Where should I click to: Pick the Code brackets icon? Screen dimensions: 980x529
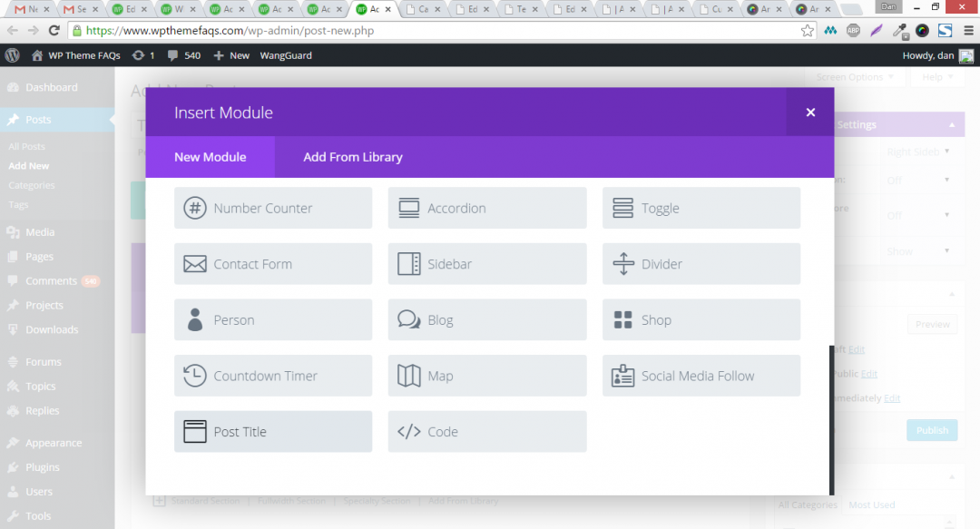pyautogui.click(x=408, y=431)
